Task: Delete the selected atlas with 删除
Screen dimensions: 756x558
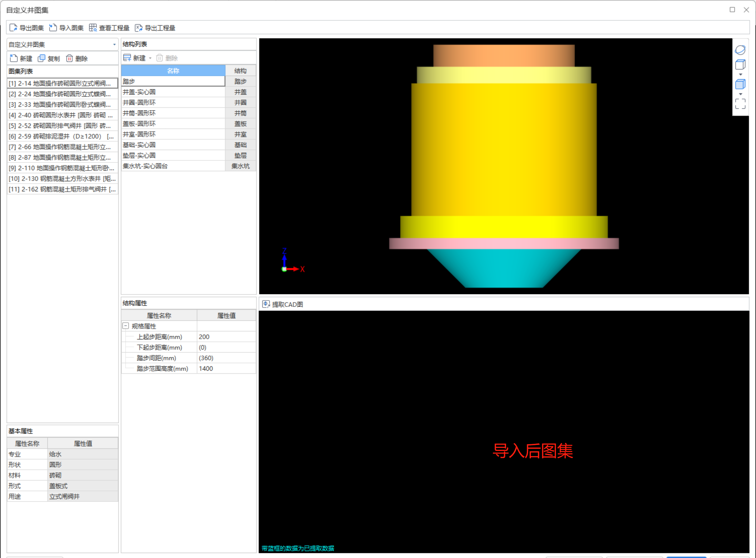Action: pyautogui.click(x=77, y=58)
